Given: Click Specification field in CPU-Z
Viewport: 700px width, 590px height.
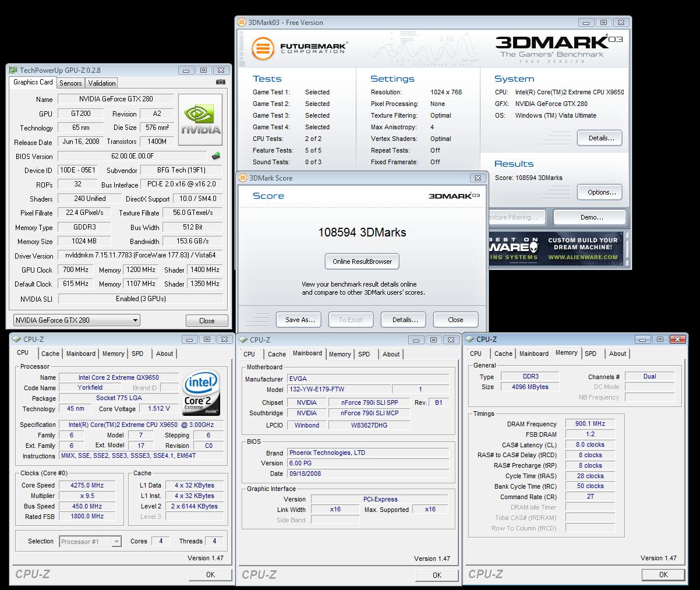Looking at the screenshot, I should 140,425.
